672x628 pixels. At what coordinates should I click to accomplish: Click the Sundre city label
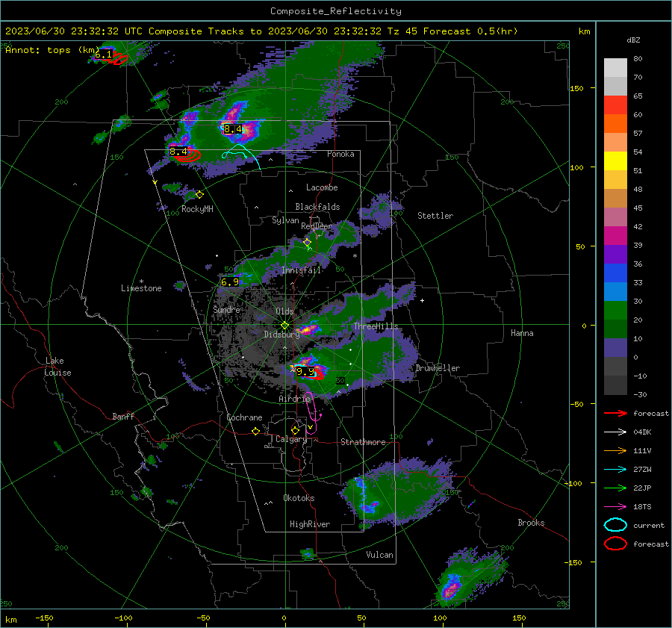226,309
